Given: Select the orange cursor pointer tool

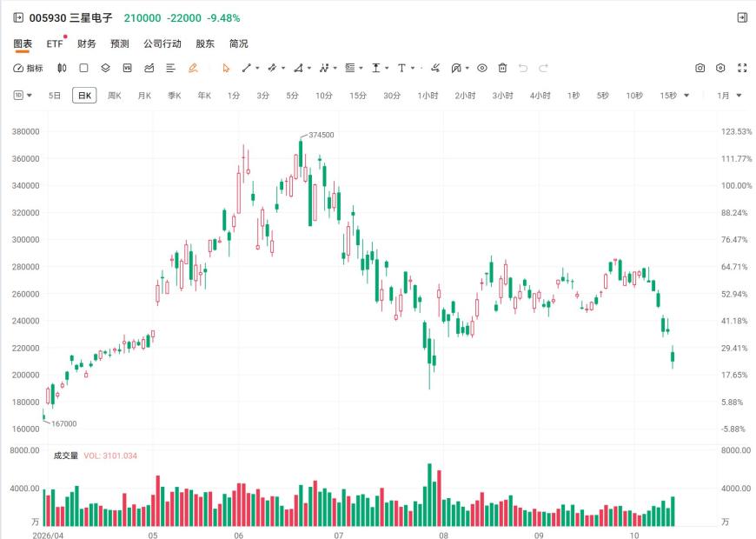Looking at the screenshot, I should coord(226,68).
